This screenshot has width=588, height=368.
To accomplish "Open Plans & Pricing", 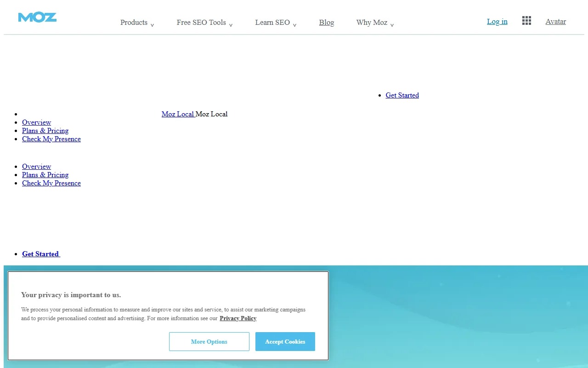I will pos(45,131).
